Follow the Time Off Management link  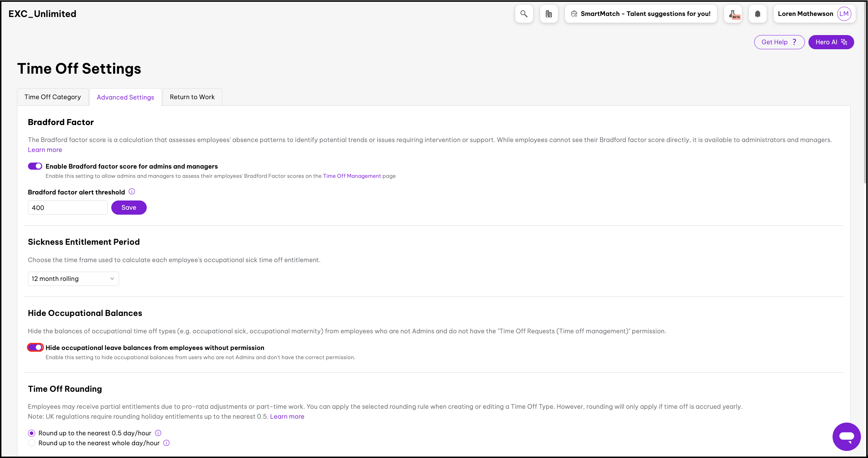tap(352, 176)
